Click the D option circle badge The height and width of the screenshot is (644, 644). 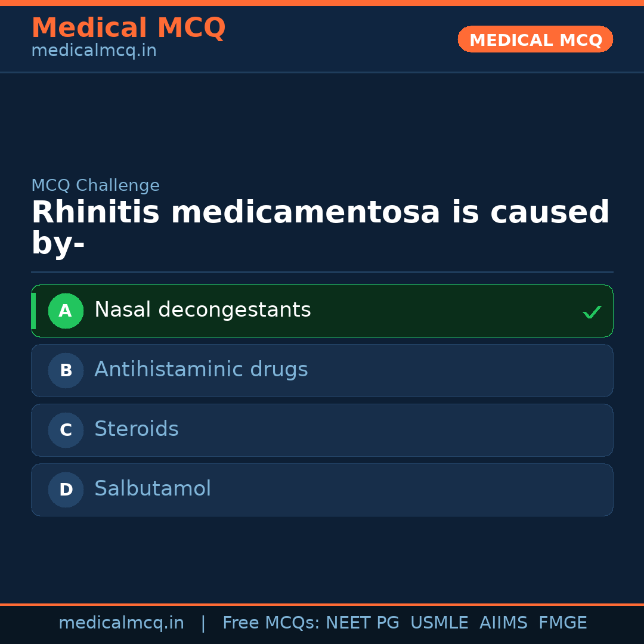[x=66, y=490]
